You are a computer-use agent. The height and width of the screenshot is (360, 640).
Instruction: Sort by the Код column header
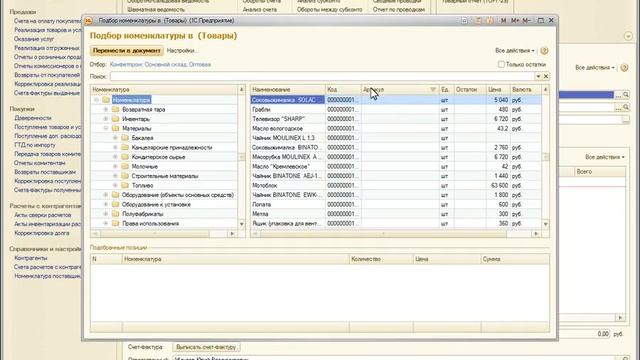pos(343,89)
